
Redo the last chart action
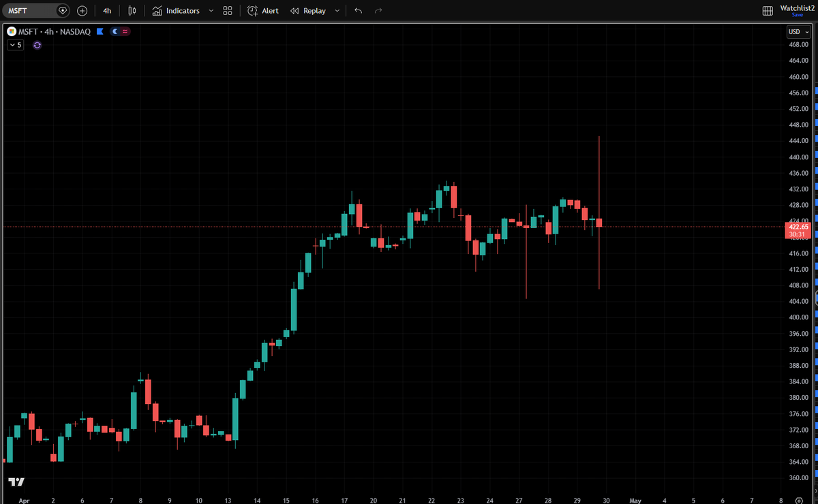coord(378,11)
